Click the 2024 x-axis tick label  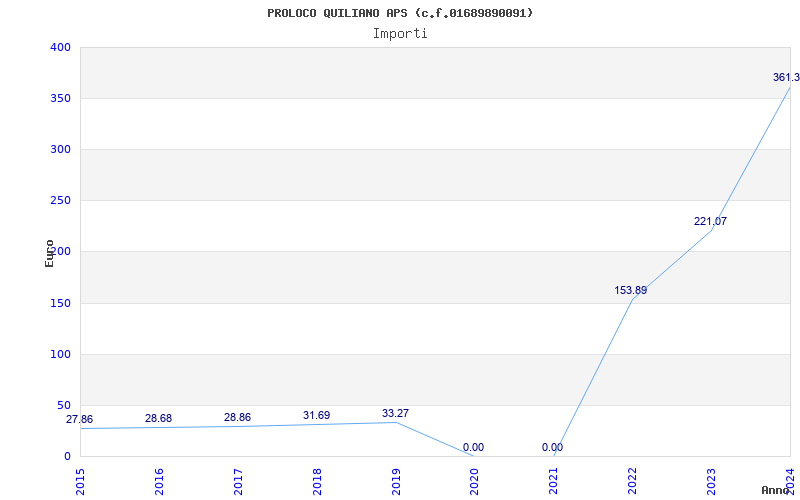point(790,482)
